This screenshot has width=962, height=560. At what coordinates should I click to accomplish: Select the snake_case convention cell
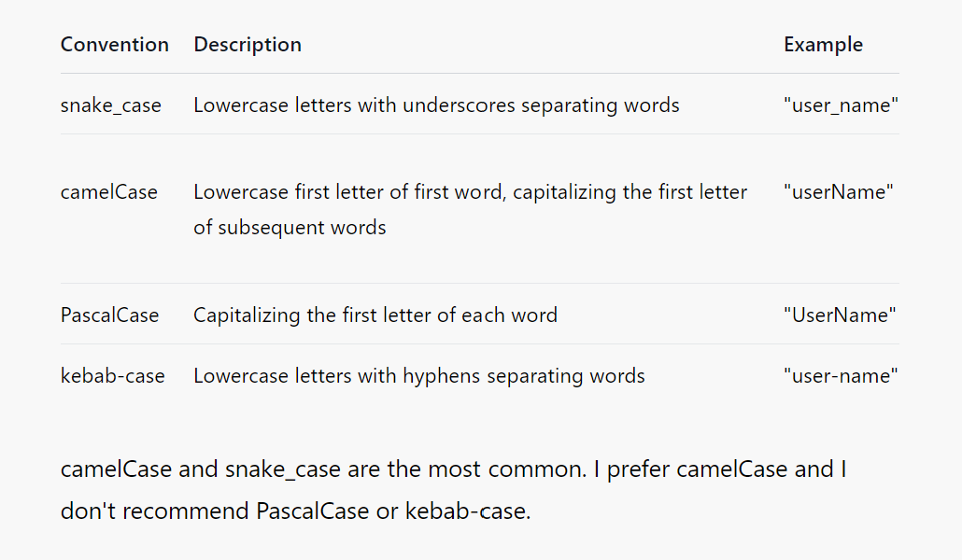point(110,105)
